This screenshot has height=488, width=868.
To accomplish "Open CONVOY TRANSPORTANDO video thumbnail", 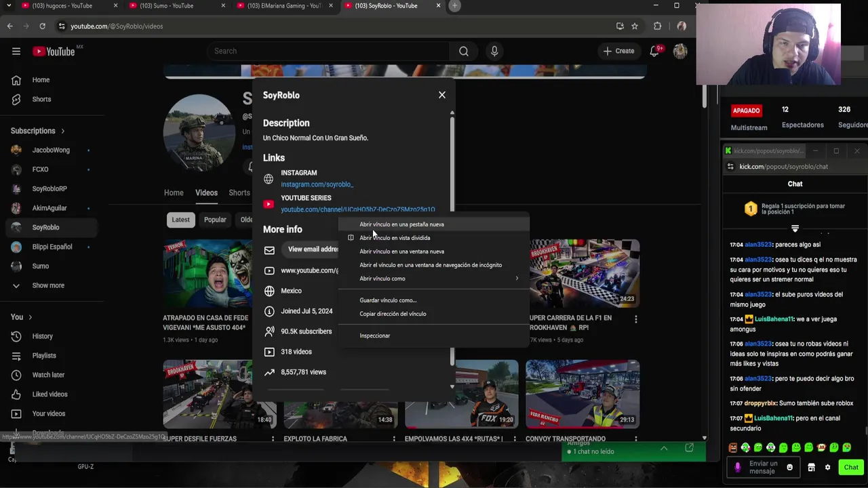I will (583, 394).
